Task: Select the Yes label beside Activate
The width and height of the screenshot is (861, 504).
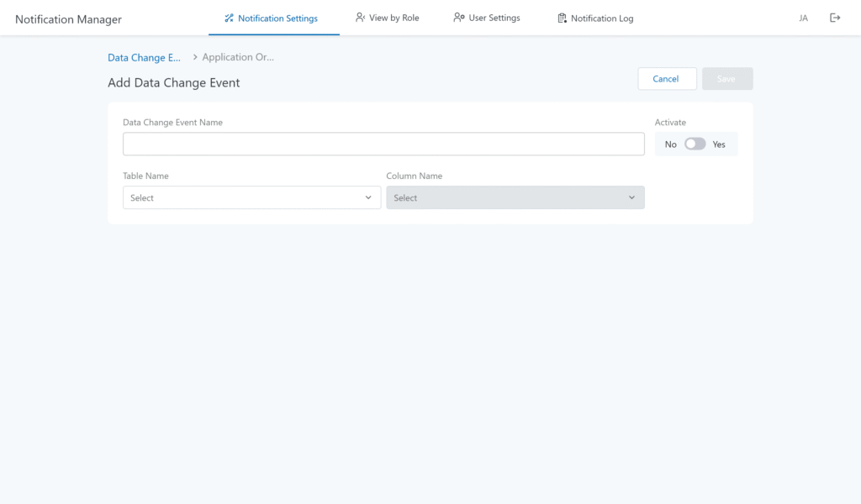Action: click(x=719, y=144)
